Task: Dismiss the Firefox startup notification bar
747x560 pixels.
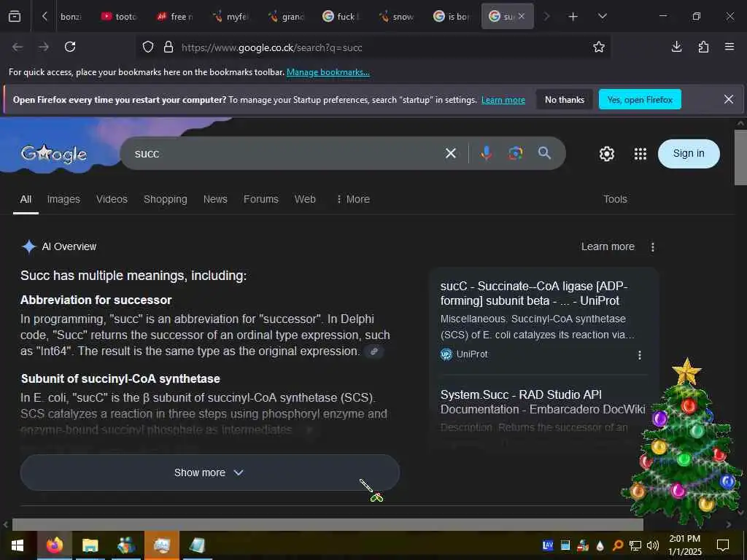Action: 729,99
